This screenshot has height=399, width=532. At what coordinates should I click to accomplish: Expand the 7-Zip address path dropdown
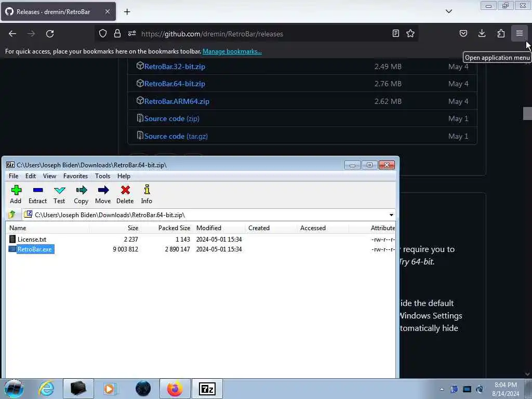391,215
